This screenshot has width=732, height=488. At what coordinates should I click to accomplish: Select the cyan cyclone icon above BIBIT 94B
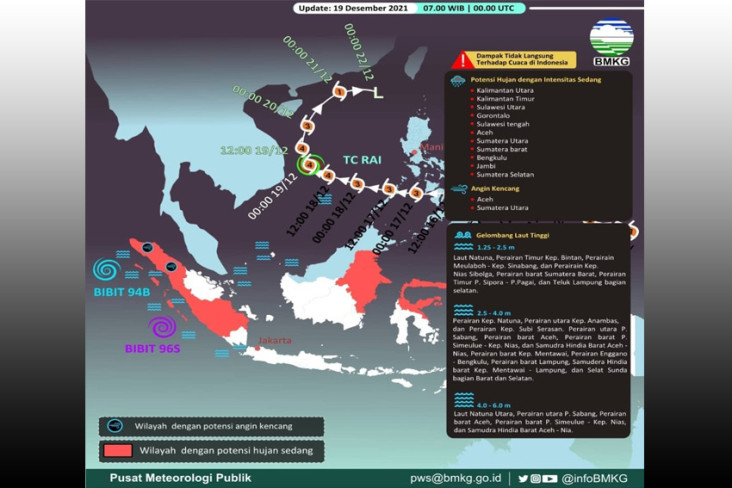click(x=106, y=270)
